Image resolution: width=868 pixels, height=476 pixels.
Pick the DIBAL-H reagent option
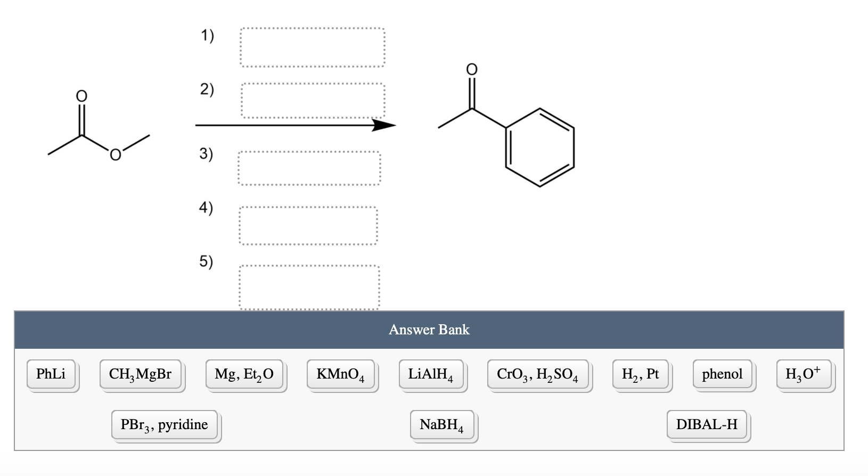707,425
